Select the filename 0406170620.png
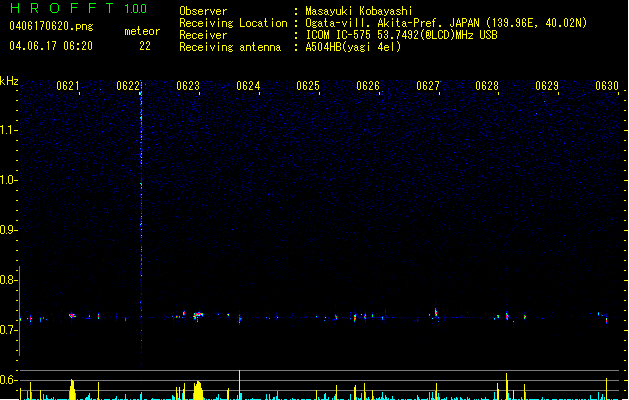The image size is (629, 400). point(51,26)
